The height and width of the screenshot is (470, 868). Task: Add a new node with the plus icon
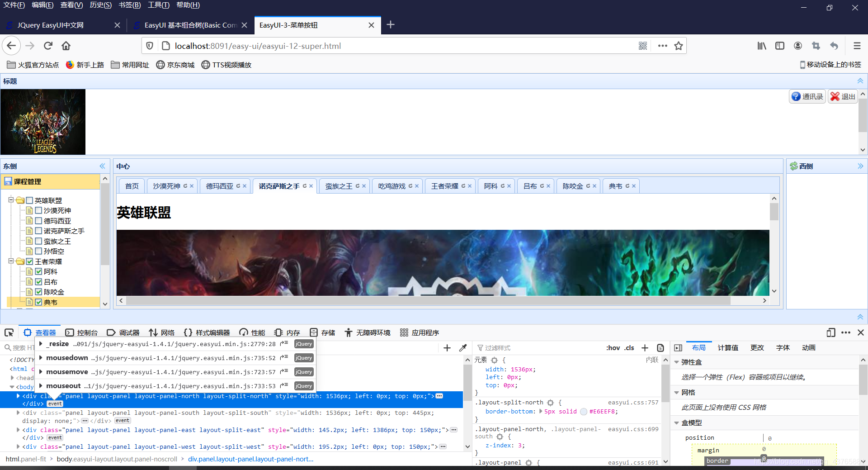447,348
